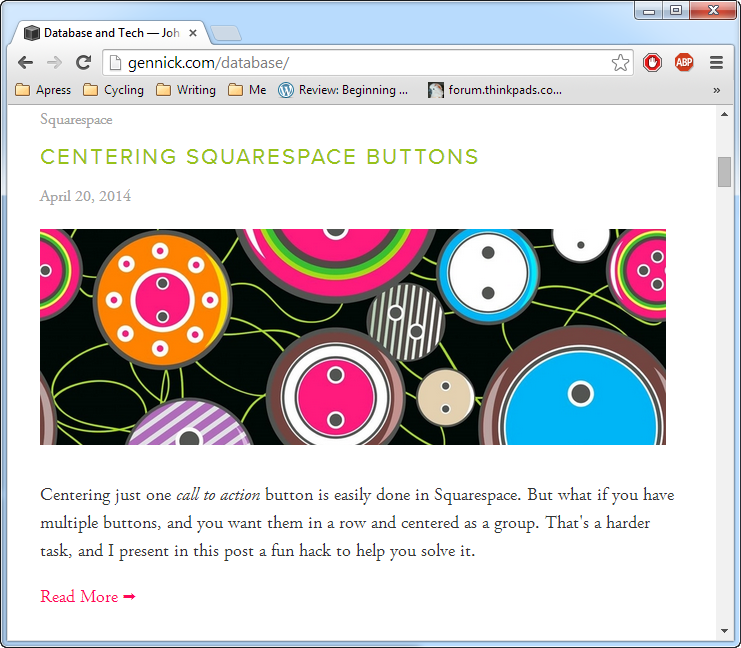
Task: Open the red stop-hand extension icon
Action: click(x=652, y=62)
